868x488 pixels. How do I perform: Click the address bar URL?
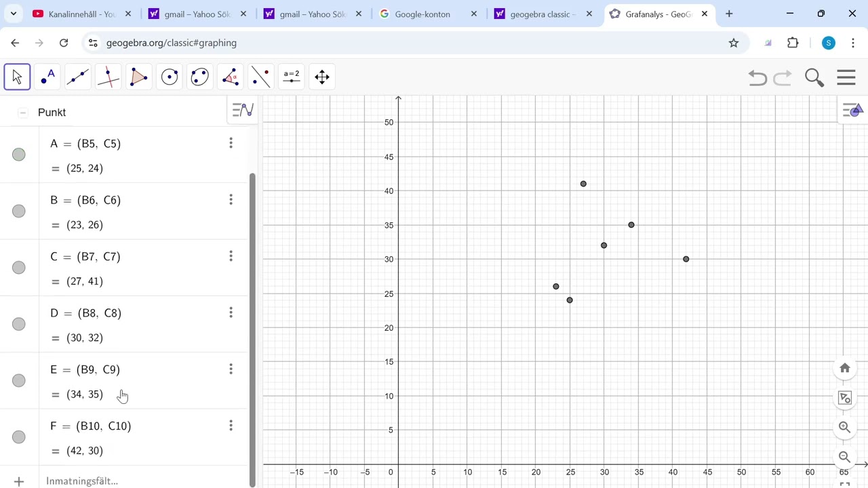tap(172, 43)
